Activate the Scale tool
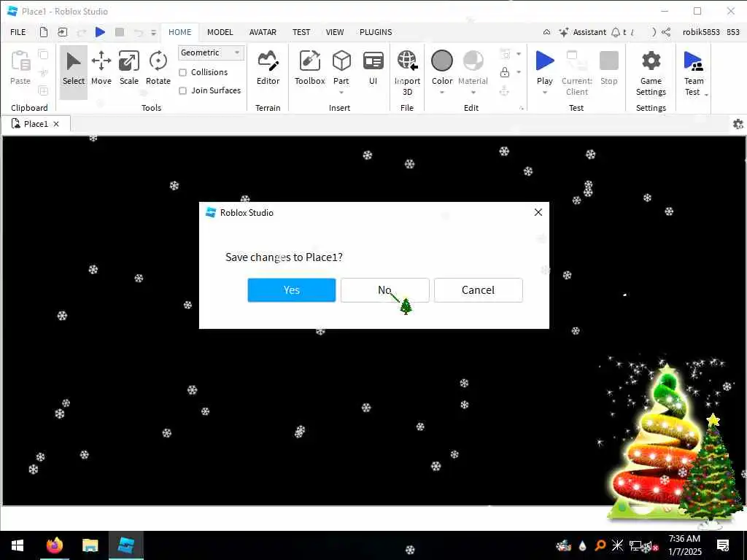 (129, 69)
